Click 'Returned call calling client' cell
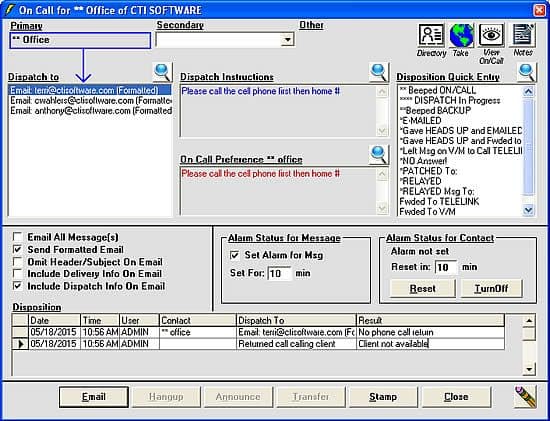The width and height of the screenshot is (550, 421). 296,344
